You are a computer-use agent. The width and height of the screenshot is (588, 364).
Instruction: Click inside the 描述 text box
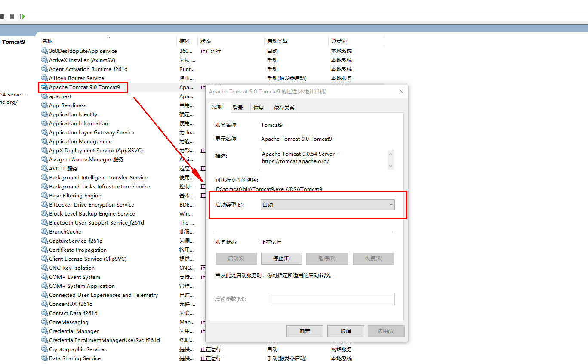tap(324, 160)
